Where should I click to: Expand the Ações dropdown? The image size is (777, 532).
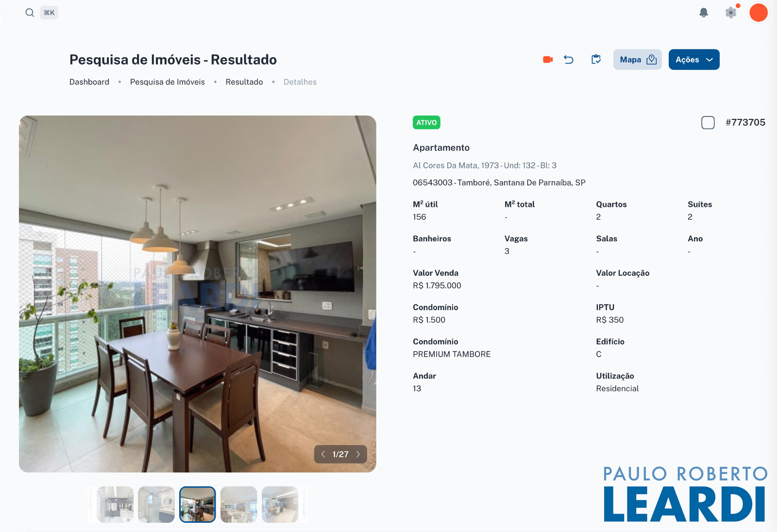pos(694,60)
